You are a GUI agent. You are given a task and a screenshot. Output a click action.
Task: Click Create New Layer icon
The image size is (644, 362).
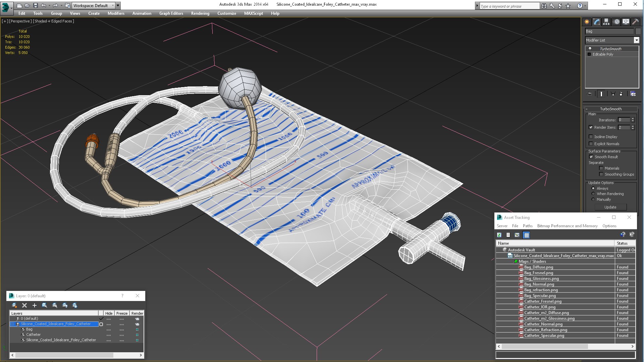pos(14,305)
